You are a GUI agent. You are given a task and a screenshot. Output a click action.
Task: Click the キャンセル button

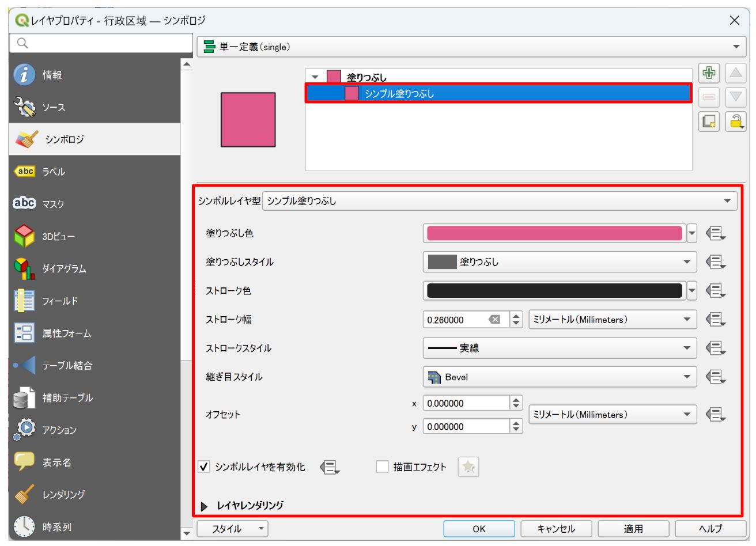click(556, 529)
